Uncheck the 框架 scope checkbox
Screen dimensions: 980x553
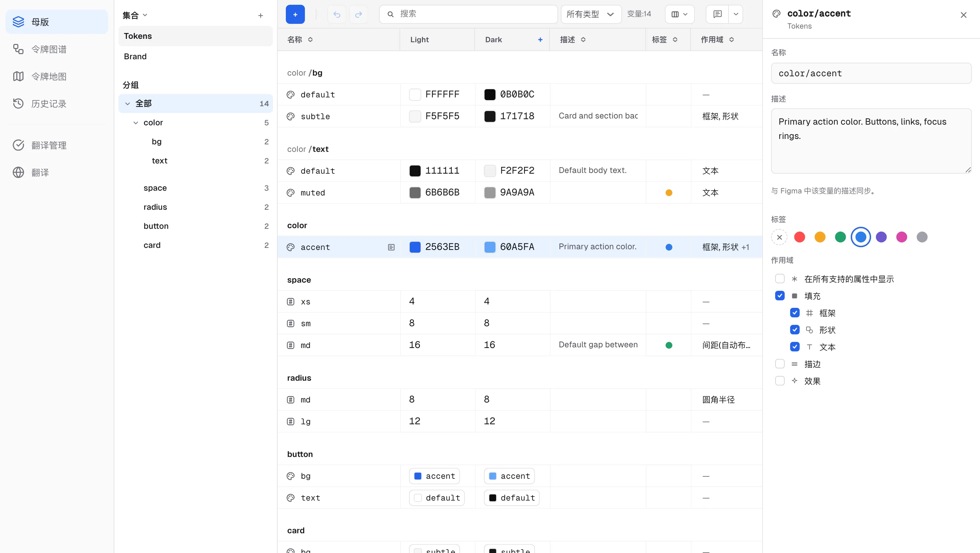(795, 313)
